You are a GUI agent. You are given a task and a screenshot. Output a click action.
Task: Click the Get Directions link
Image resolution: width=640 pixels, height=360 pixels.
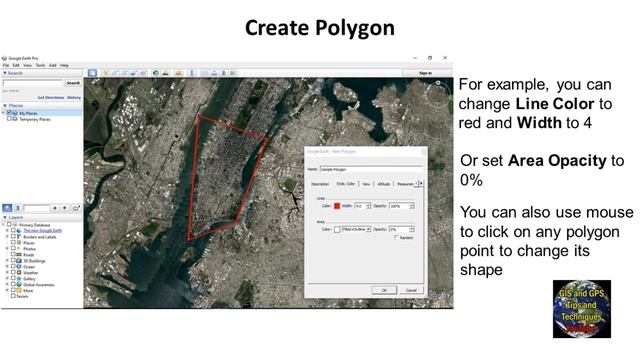pos(51,98)
